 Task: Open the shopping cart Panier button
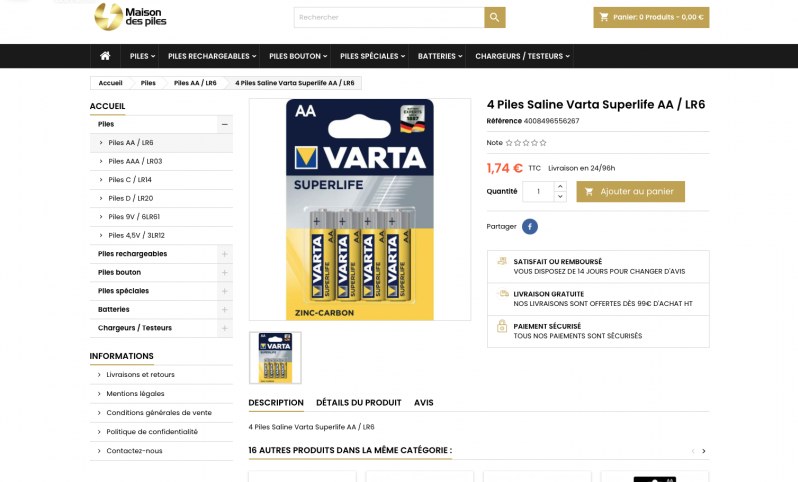point(651,17)
